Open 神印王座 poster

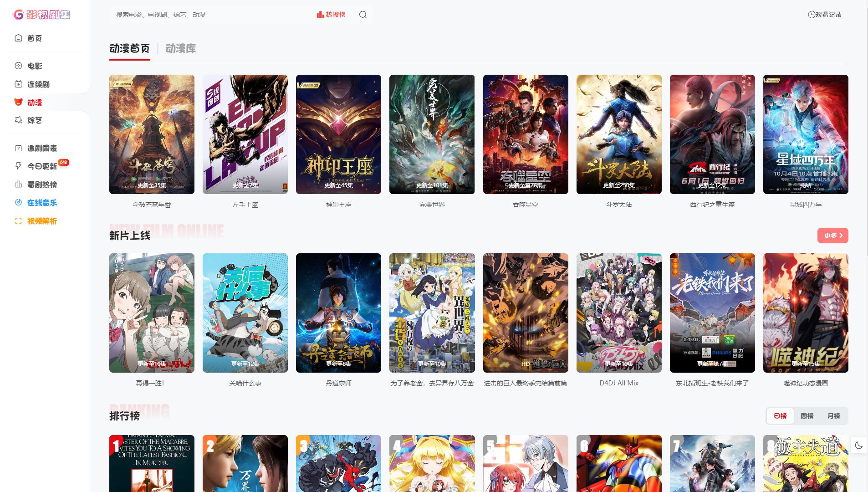[338, 134]
